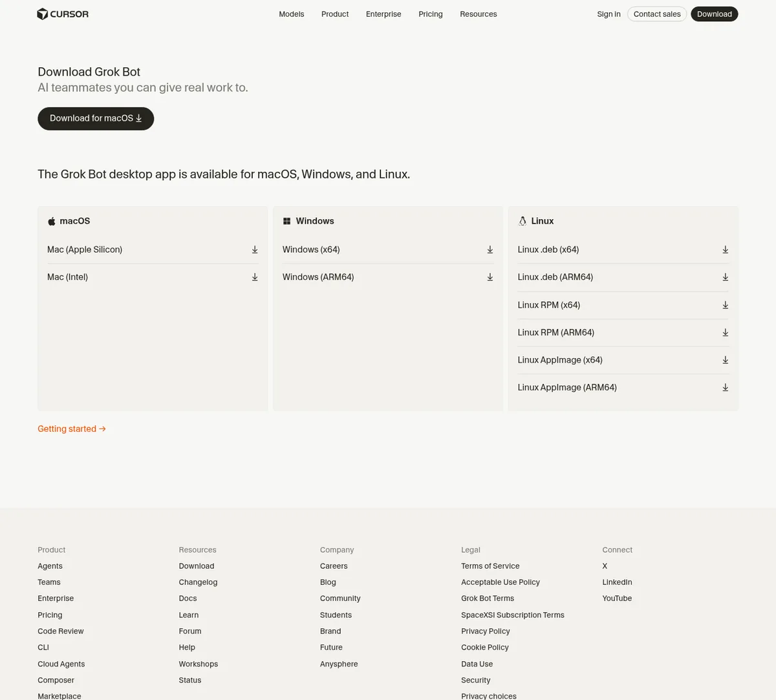Viewport: 776px width, 700px height.
Task: Open Forum footer link
Action: 190,631
